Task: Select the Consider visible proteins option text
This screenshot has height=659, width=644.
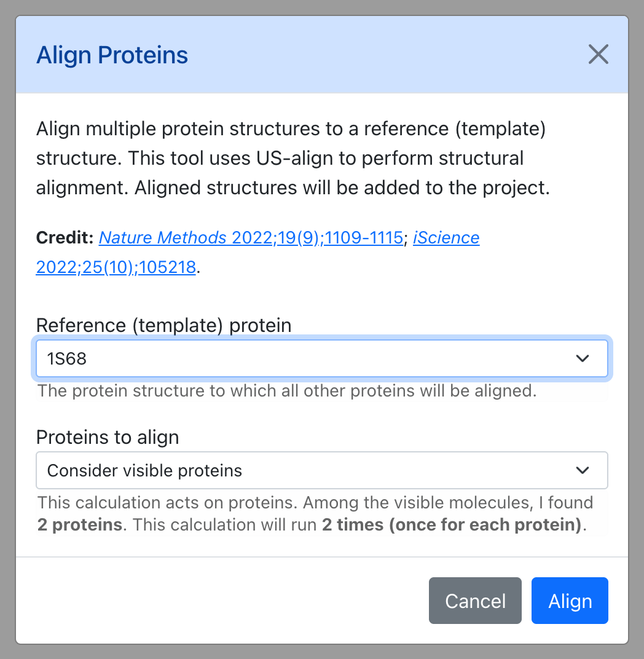Action: click(144, 470)
